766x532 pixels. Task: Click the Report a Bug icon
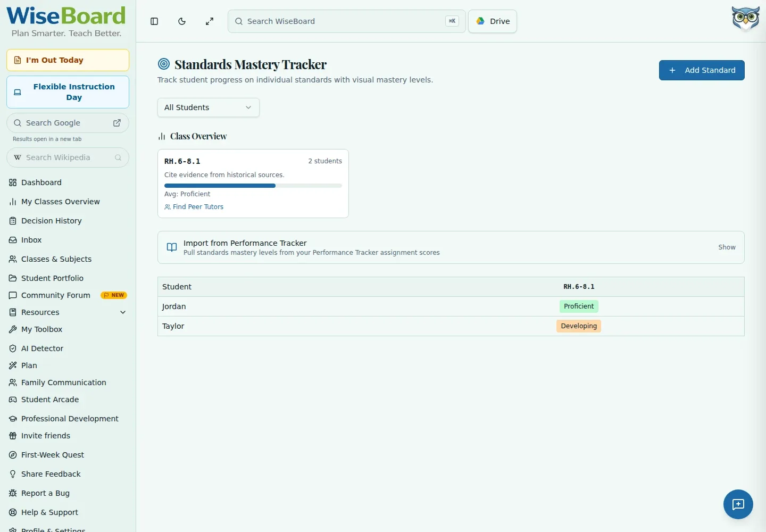[13, 493]
